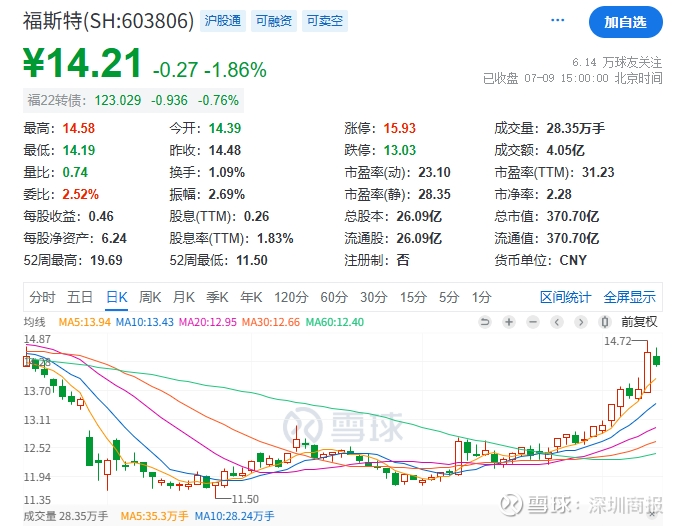Click the 11.50 low marker on chart
The height and width of the screenshot is (526, 683).
[245, 499]
